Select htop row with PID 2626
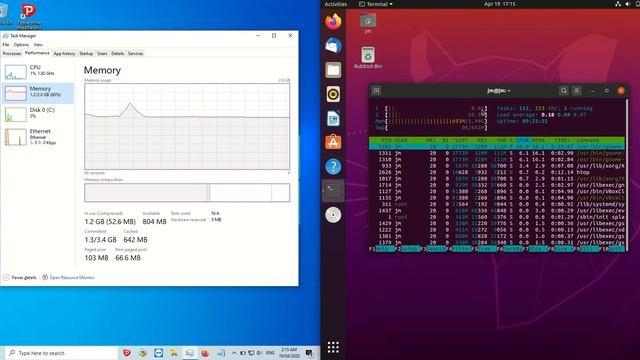 pos(497,172)
